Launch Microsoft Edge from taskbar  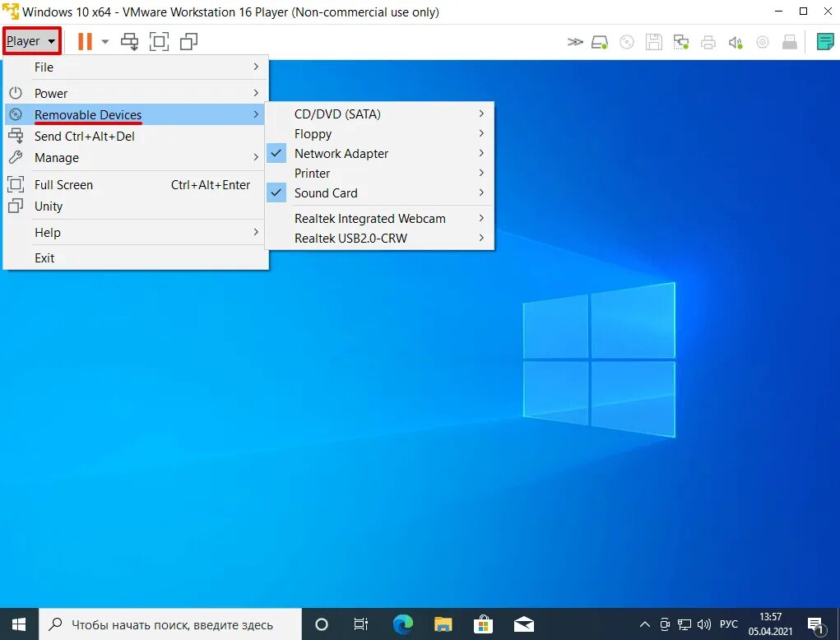click(403, 624)
